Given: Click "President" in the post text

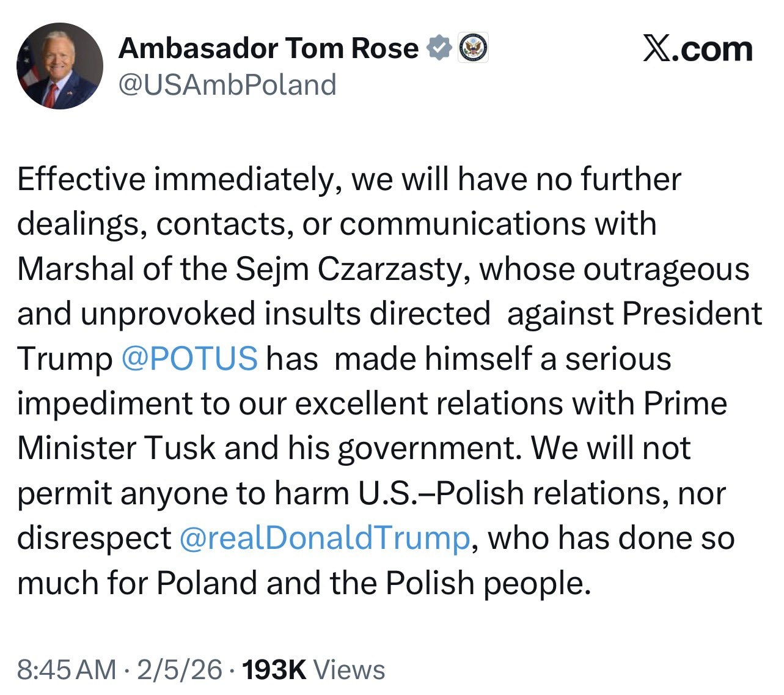Looking at the screenshot, I should pos(692,314).
